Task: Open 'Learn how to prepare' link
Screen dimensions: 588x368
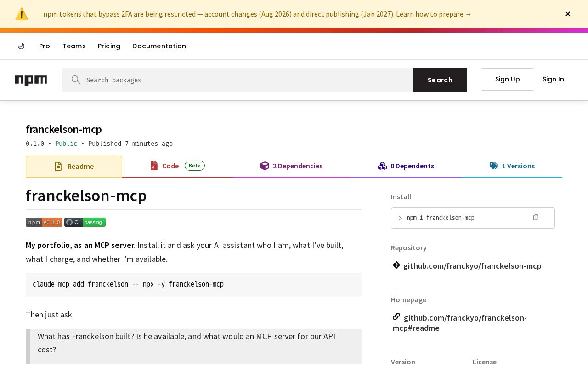Action: point(434,14)
